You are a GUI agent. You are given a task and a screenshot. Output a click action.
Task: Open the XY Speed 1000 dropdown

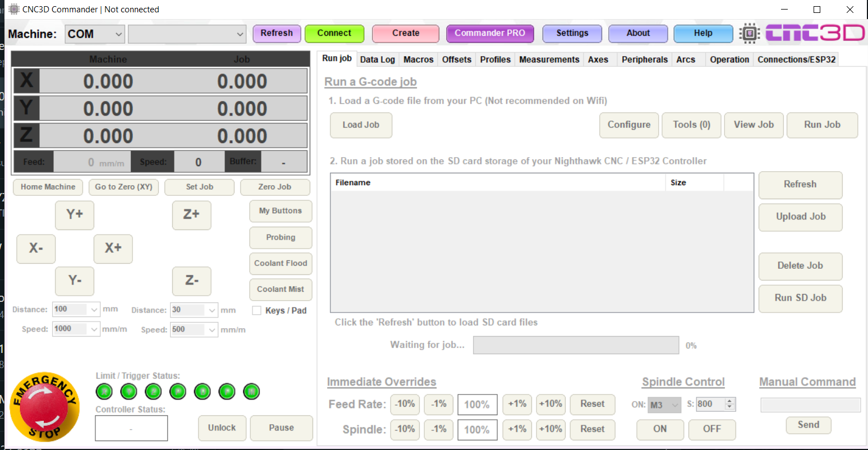pos(76,329)
